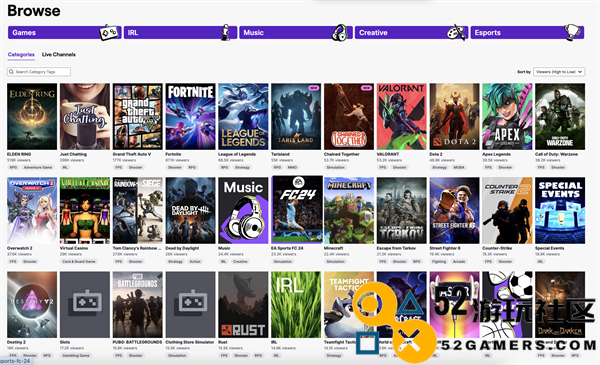Open the PUBG Battlegrounds cover thumbnail

138,305
